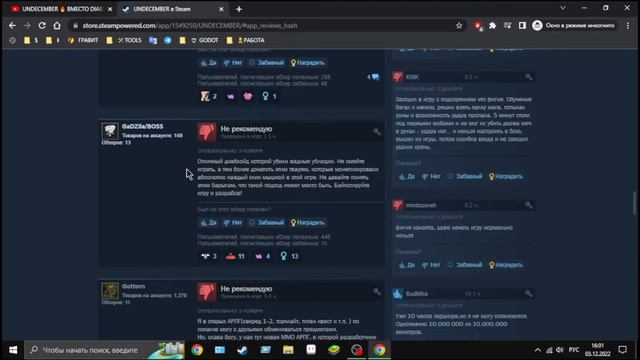Open the GODOT bookmark
Viewport: 640px width, 360px height.
[x=204, y=40]
